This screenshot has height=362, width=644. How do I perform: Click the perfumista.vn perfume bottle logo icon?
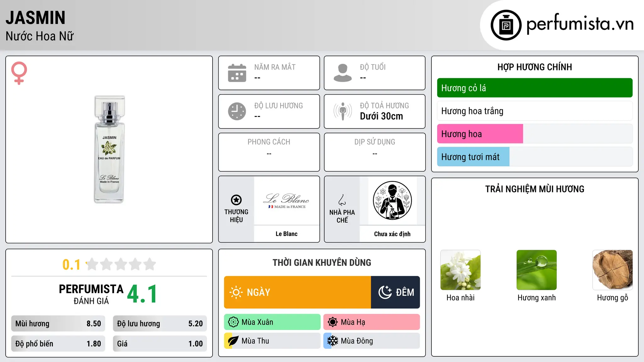click(x=506, y=25)
